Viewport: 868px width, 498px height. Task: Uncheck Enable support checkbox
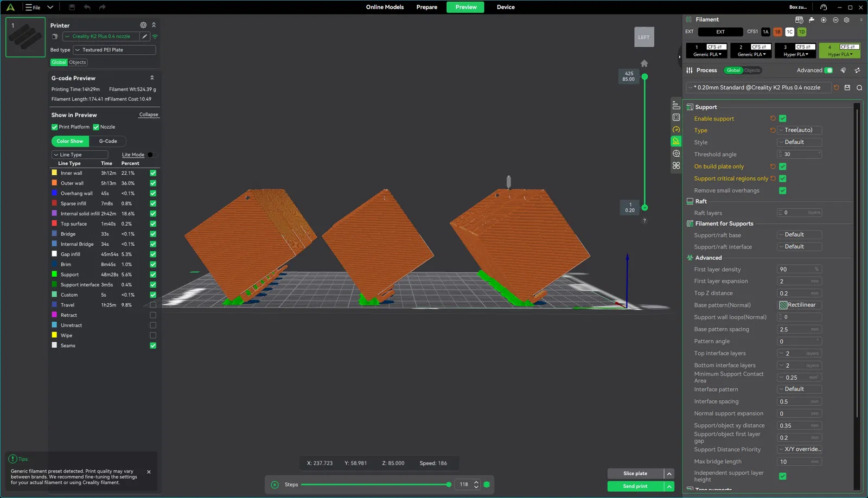[x=782, y=118]
